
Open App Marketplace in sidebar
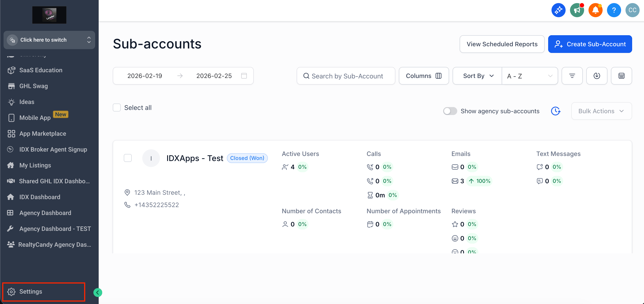43,133
